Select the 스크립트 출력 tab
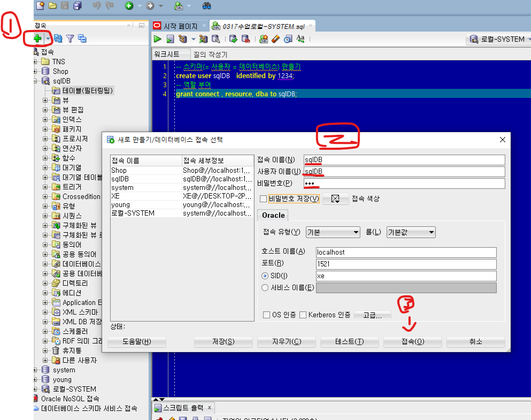531x420 pixels. coord(183,408)
